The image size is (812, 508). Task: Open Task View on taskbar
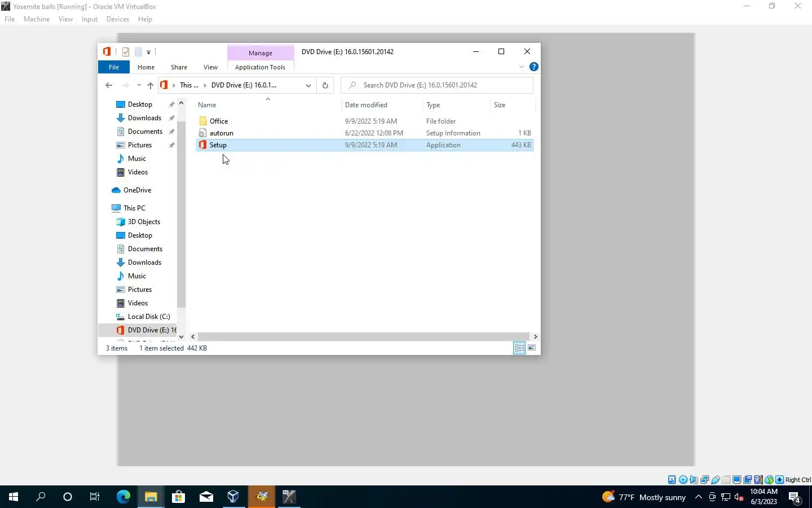[x=95, y=497]
